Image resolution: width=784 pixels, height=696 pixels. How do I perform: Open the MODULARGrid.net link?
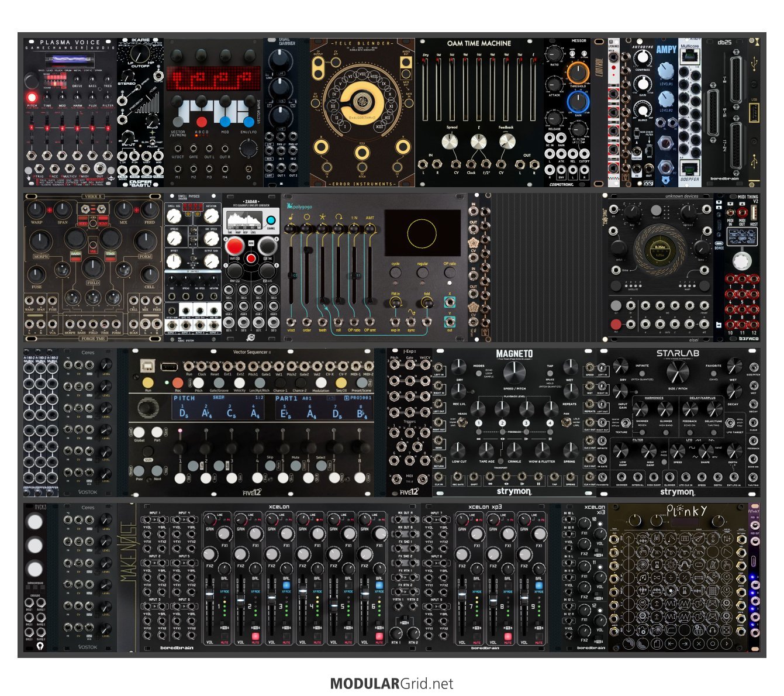[391, 683]
